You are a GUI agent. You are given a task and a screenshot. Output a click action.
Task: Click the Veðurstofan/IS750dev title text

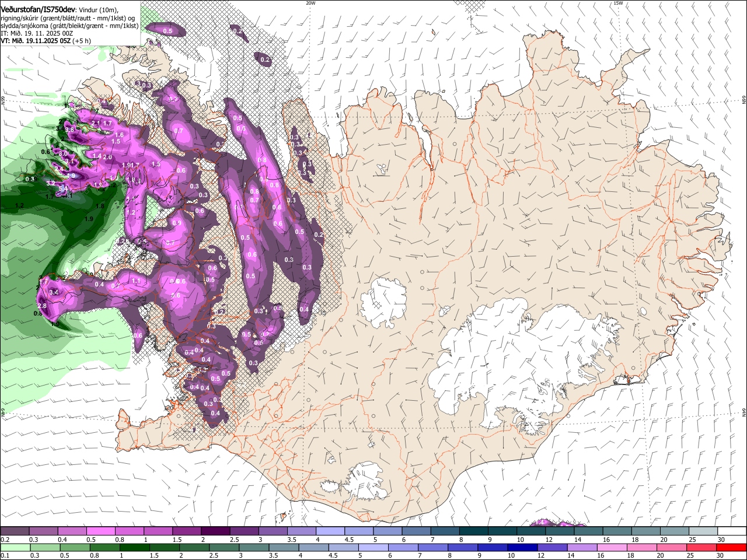(x=38, y=9)
